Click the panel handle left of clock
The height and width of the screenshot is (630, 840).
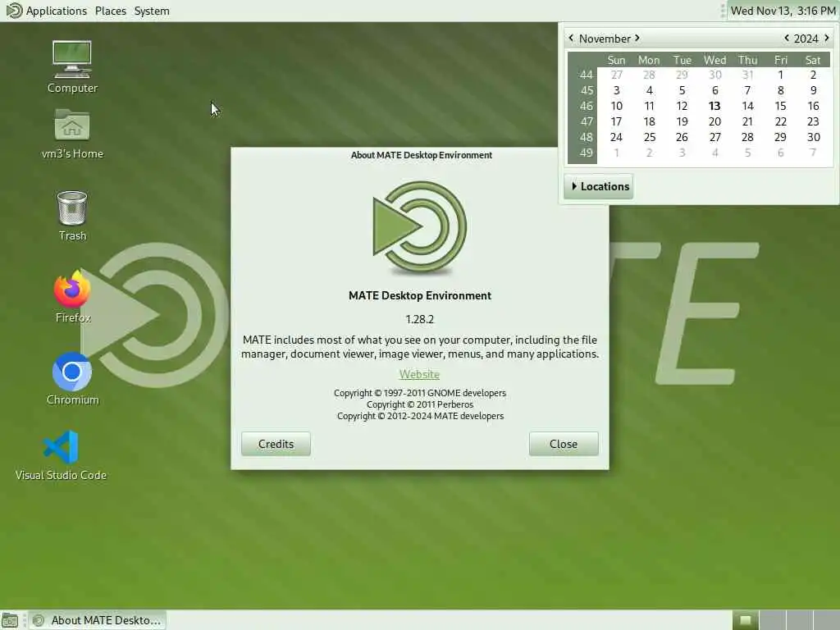[723, 11]
